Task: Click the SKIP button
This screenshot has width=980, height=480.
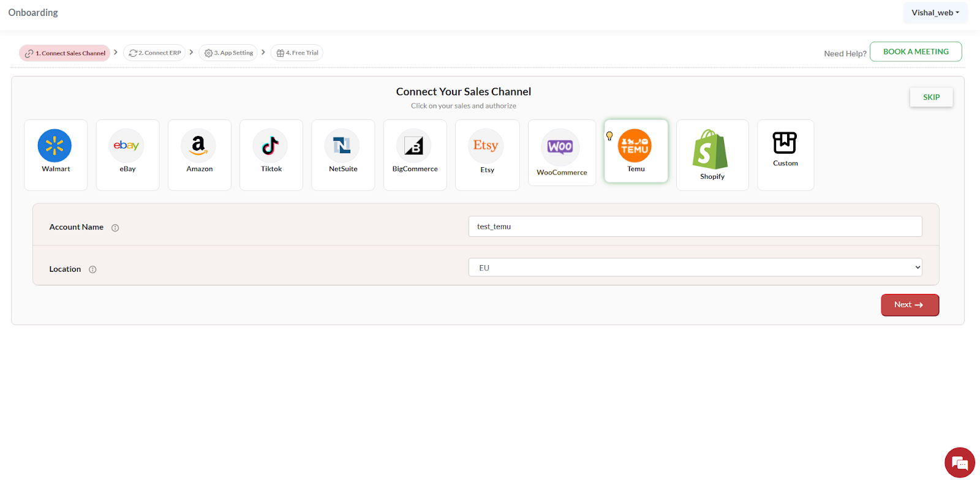Action: (x=931, y=97)
